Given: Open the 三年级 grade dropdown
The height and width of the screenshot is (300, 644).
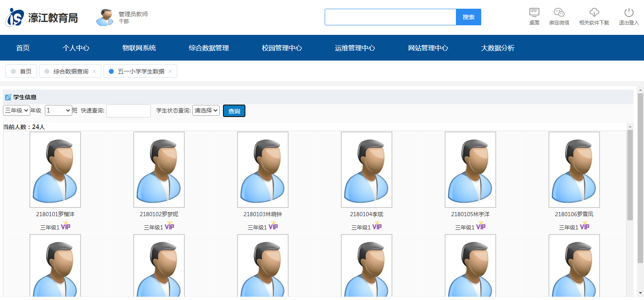Looking at the screenshot, I should (x=16, y=110).
